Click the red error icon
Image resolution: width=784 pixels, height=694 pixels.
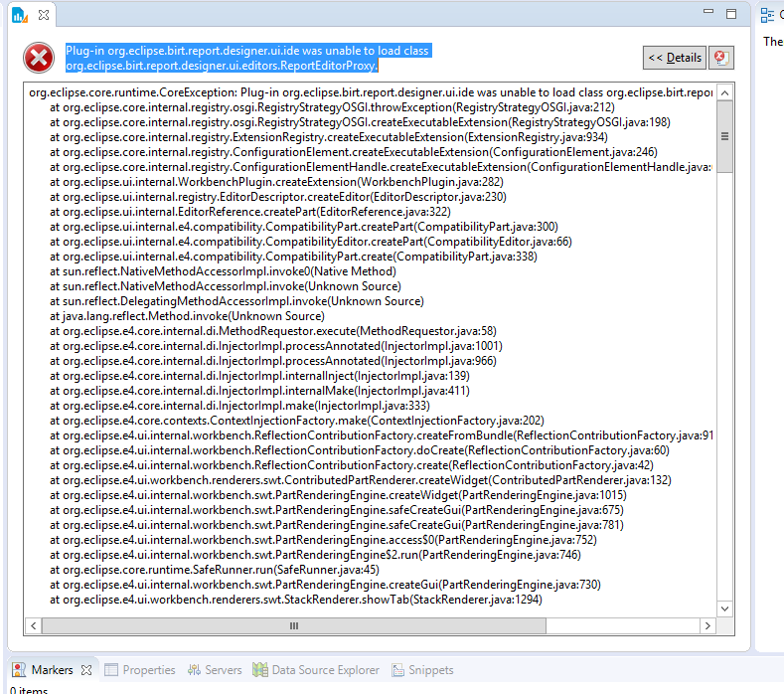(39, 58)
